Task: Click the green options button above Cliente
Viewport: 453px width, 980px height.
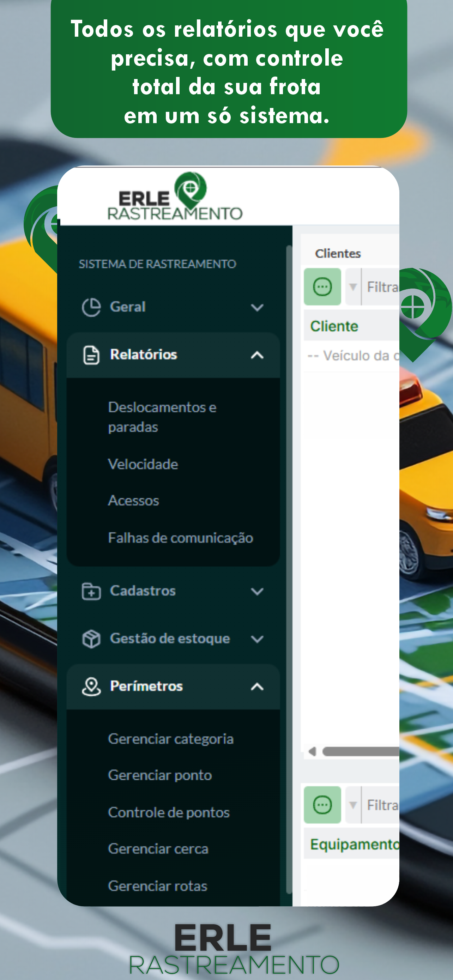Action: click(322, 286)
